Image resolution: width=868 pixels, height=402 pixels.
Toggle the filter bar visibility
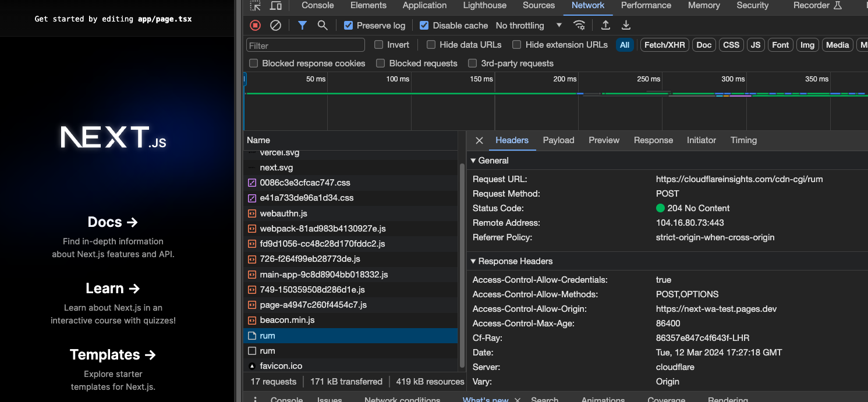302,25
